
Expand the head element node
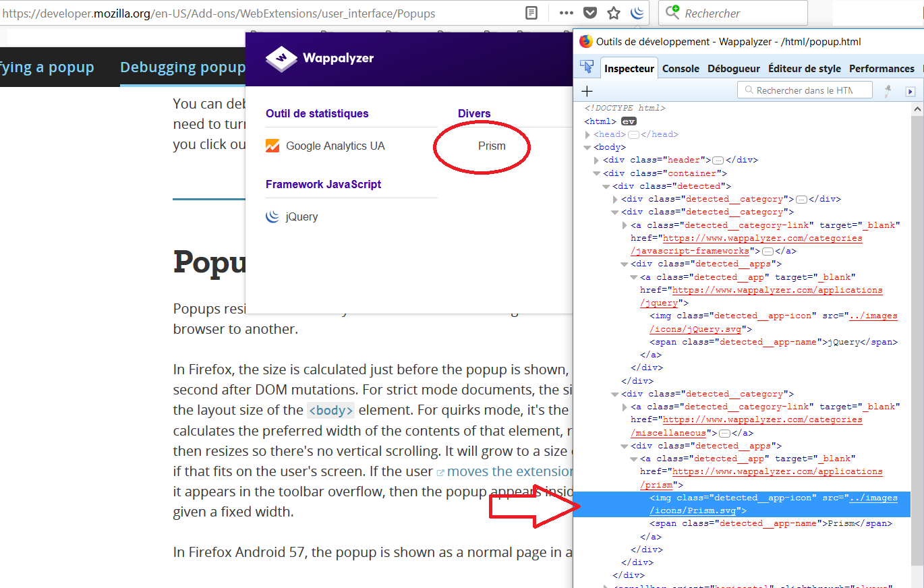(x=587, y=135)
